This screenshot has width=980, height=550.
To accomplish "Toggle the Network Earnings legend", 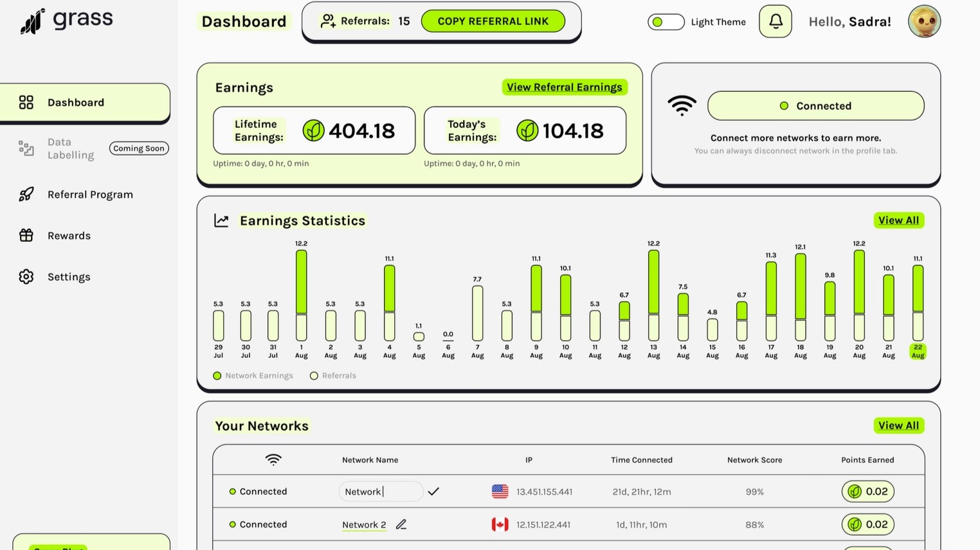I will coord(253,376).
